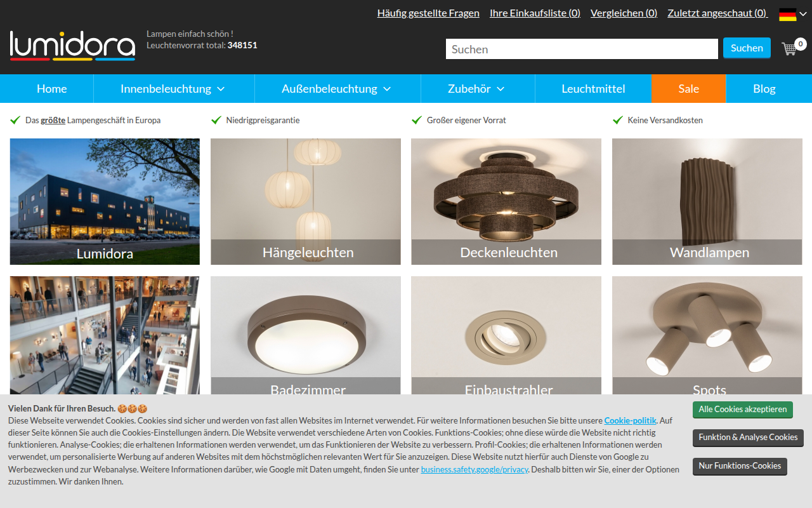The height and width of the screenshot is (508, 812).
Task: Open the Wandlampen category tile
Action: click(707, 201)
